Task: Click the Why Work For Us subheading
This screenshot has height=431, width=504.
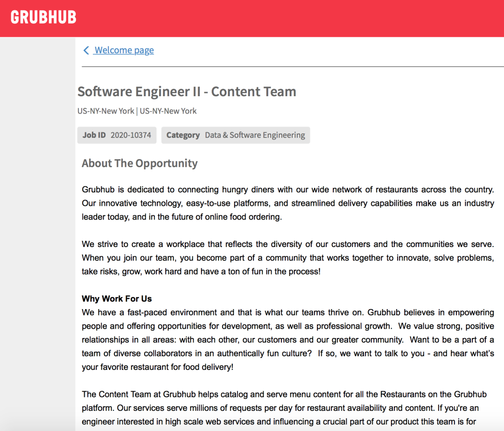Action: (x=117, y=299)
